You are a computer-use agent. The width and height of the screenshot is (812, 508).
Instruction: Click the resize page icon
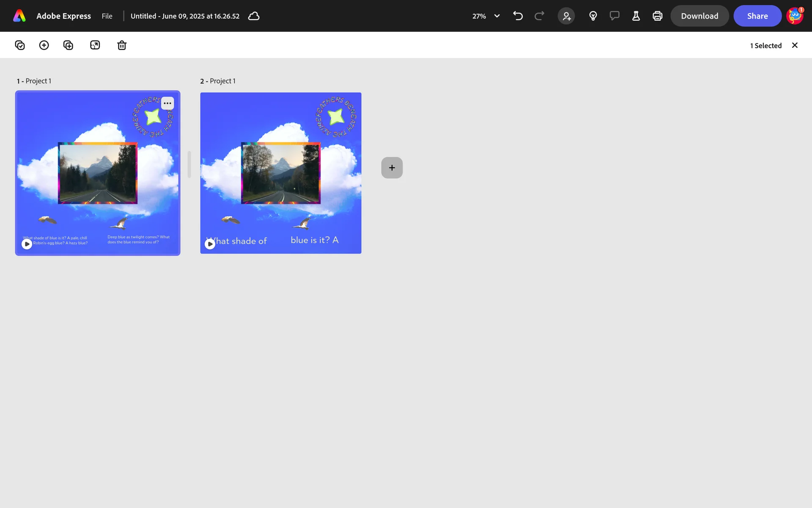95,45
